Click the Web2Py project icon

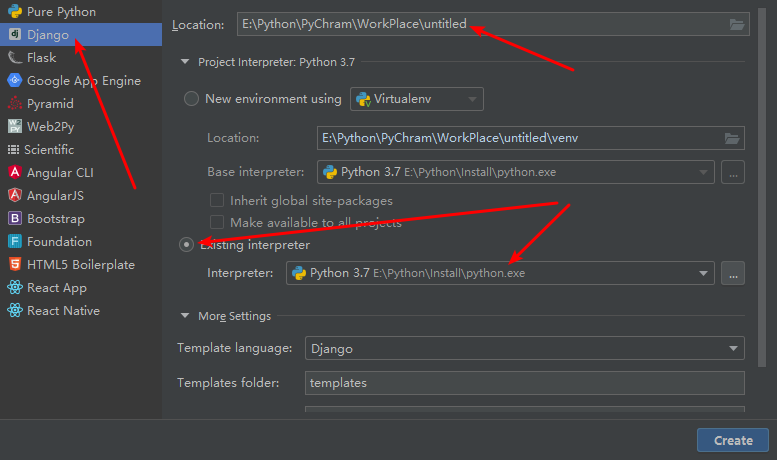15,126
